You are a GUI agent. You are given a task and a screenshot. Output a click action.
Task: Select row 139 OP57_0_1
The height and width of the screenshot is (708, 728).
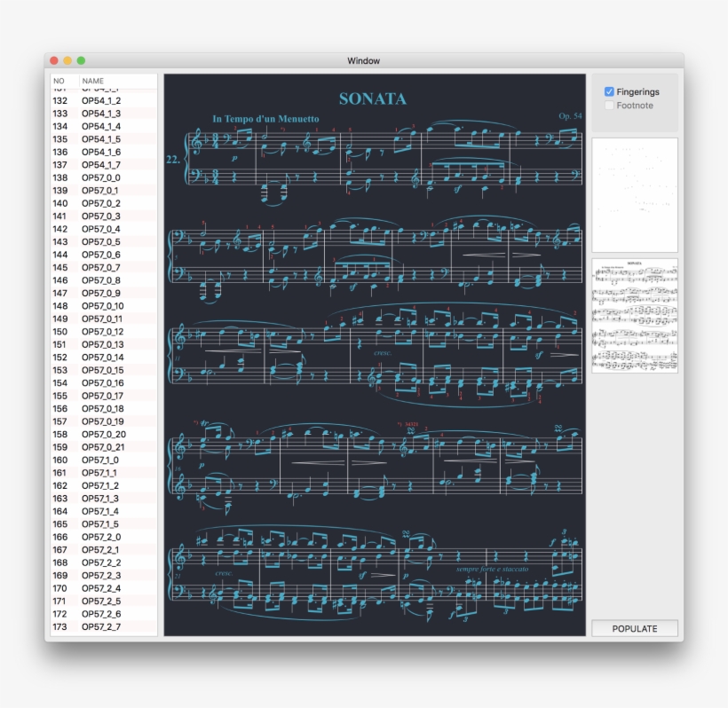pos(104,191)
